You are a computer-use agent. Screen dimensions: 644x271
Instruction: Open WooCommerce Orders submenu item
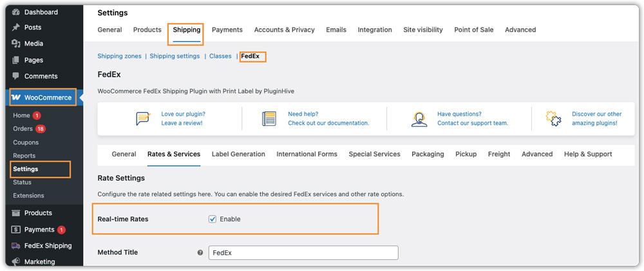tap(23, 129)
